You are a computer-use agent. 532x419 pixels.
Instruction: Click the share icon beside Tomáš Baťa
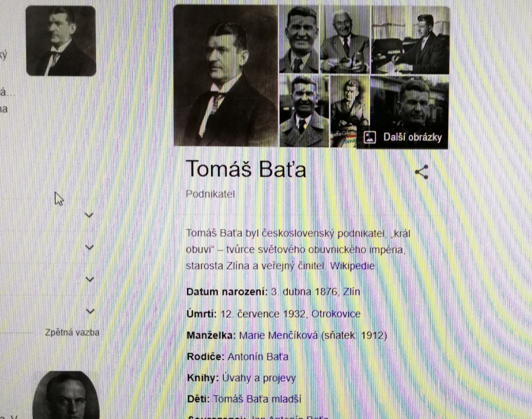pos(422,172)
